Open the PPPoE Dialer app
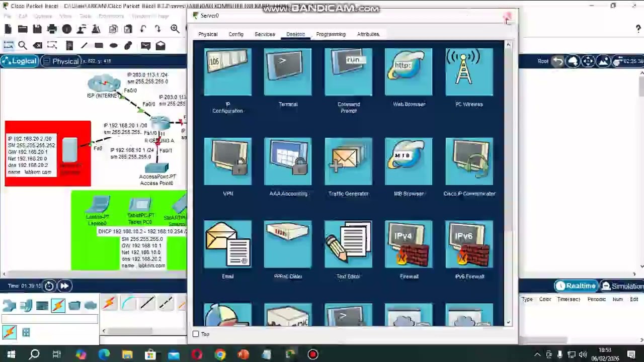 288,244
